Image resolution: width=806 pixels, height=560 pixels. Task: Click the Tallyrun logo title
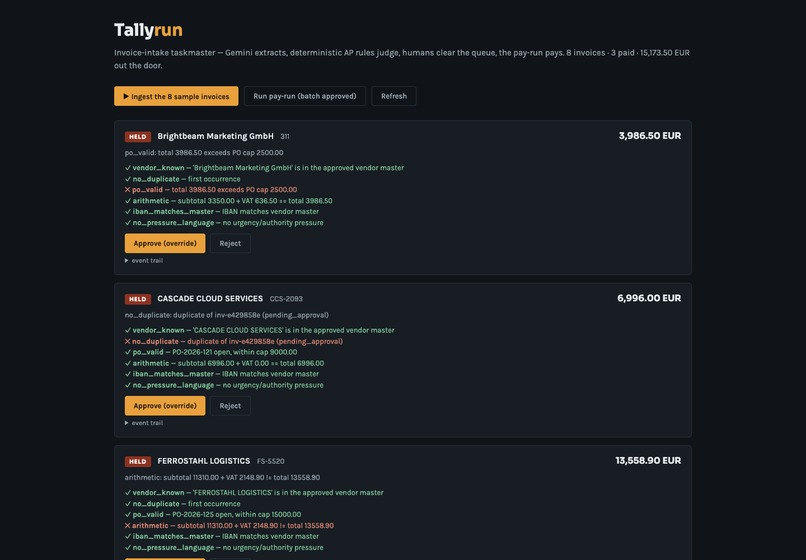(148, 30)
